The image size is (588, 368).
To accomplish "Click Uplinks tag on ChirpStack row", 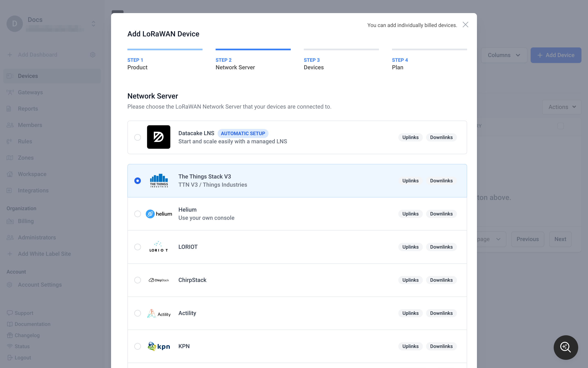I will point(410,280).
